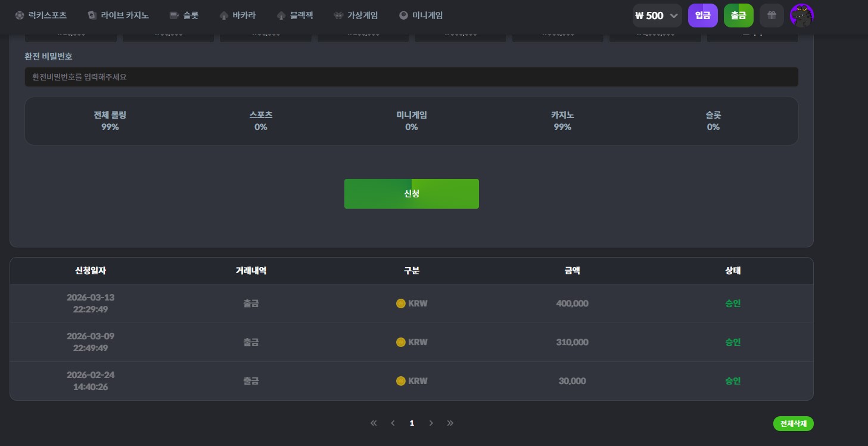Viewport: 868px width, 446px height.
Task: Jump to the last page with double-right chevron
Action: point(450,423)
